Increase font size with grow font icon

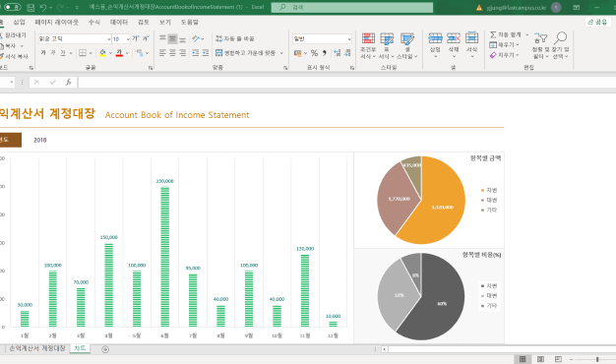(136, 38)
